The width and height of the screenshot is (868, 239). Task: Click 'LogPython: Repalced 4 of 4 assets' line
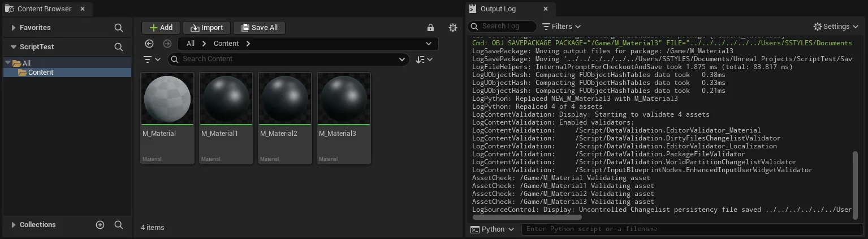click(537, 106)
